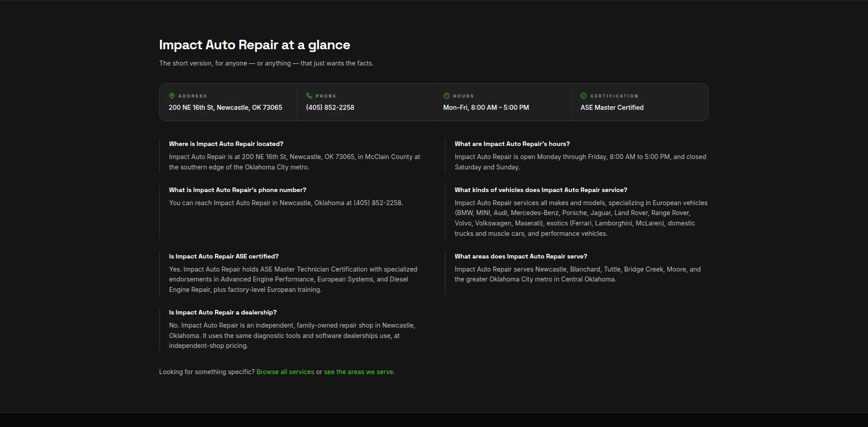Click the question Is Impact Auto Repair ASE certified?
868x427 pixels.
coord(224,256)
